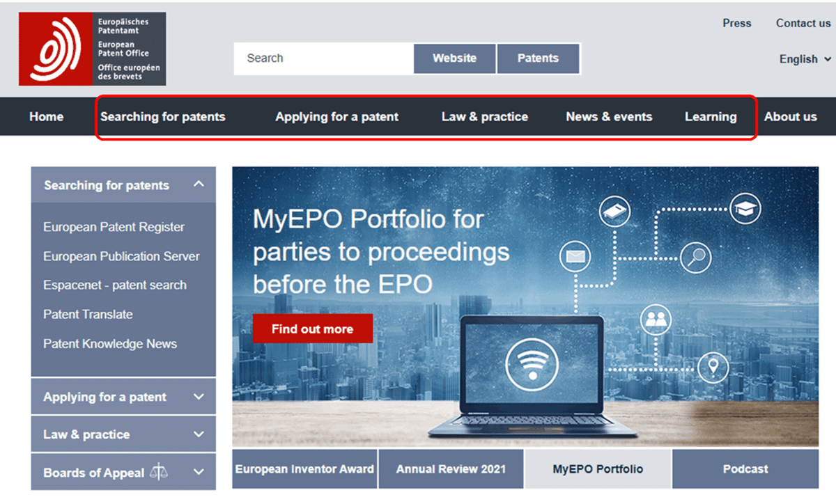Click the magnifying glass icon in banner
The height and width of the screenshot is (504, 836).
click(x=695, y=258)
